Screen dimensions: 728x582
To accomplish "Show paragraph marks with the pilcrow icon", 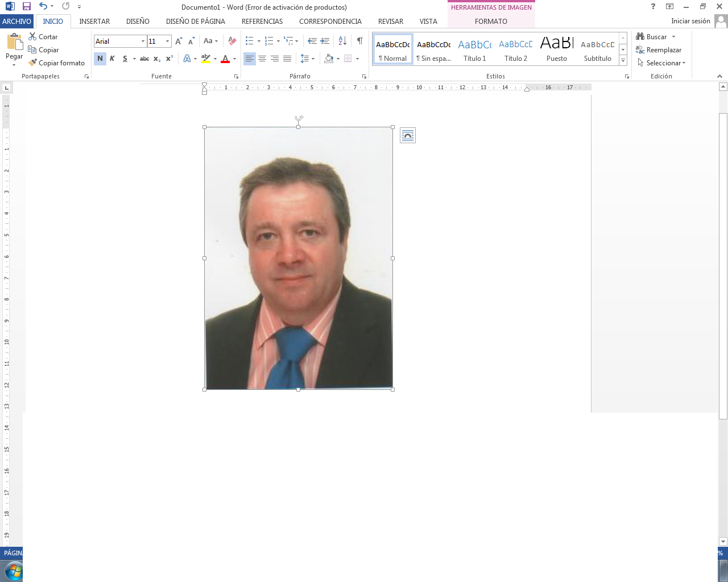I will (x=359, y=41).
